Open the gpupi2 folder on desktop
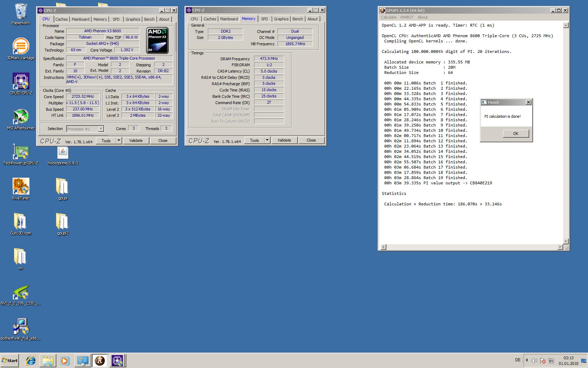 click(x=63, y=224)
